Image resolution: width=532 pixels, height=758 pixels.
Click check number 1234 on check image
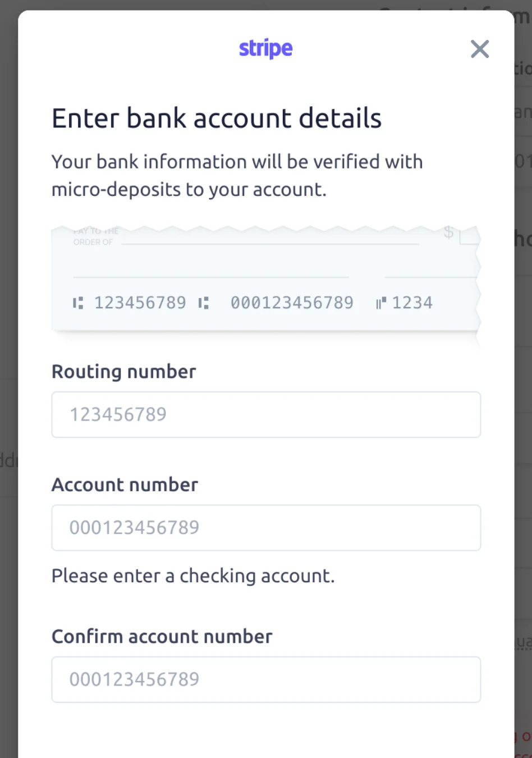[x=412, y=303]
